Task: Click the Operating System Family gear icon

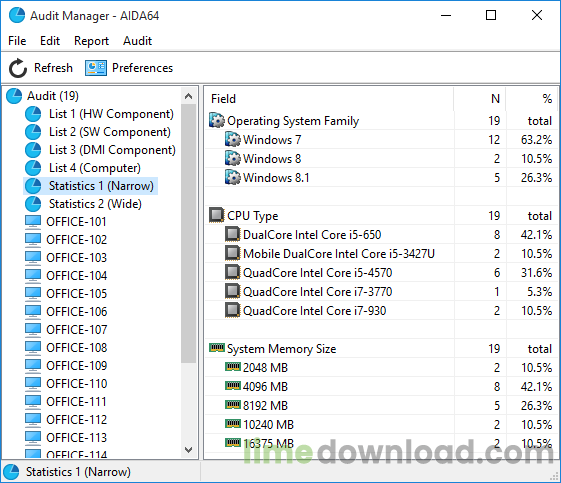Action: (x=217, y=121)
